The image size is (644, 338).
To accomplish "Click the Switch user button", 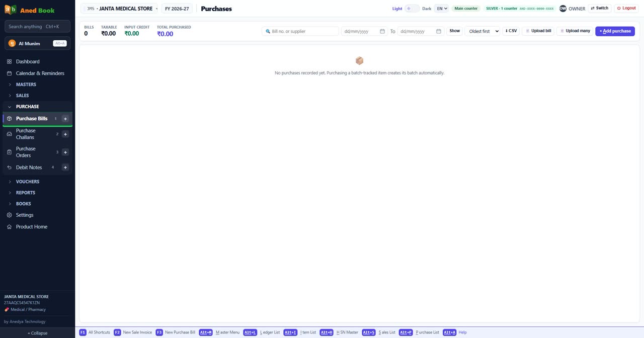I will [600, 9].
